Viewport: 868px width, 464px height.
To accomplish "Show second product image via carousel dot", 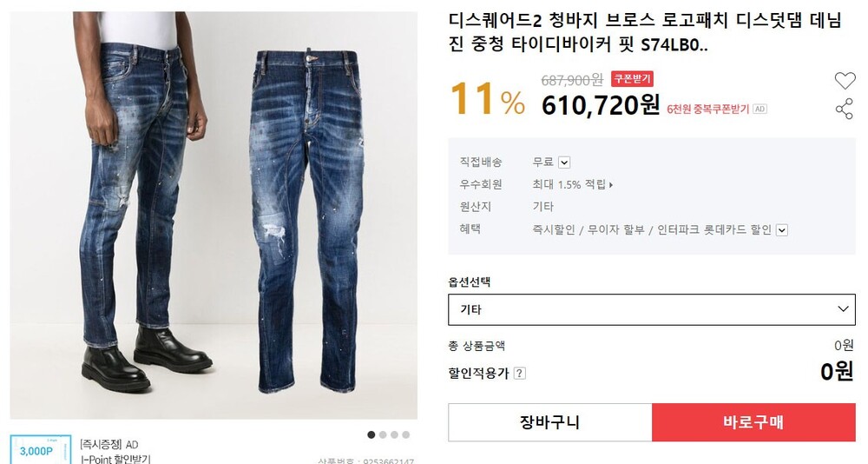I will click(383, 434).
